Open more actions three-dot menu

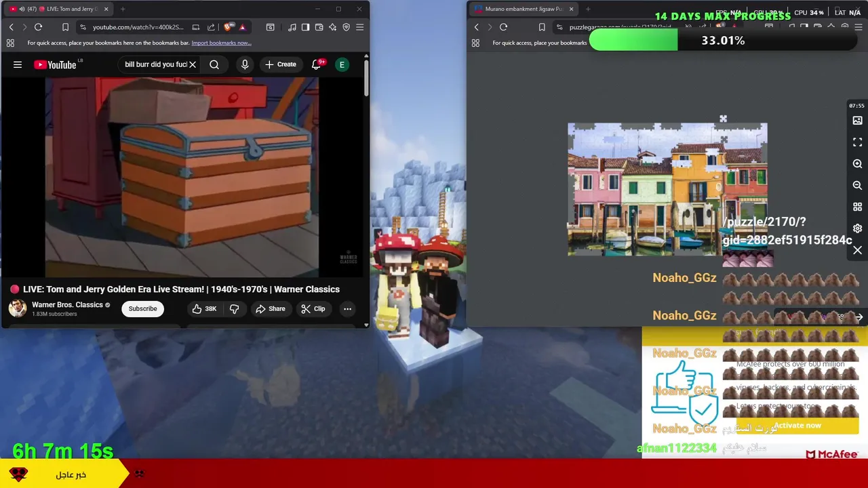click(347, 308)
